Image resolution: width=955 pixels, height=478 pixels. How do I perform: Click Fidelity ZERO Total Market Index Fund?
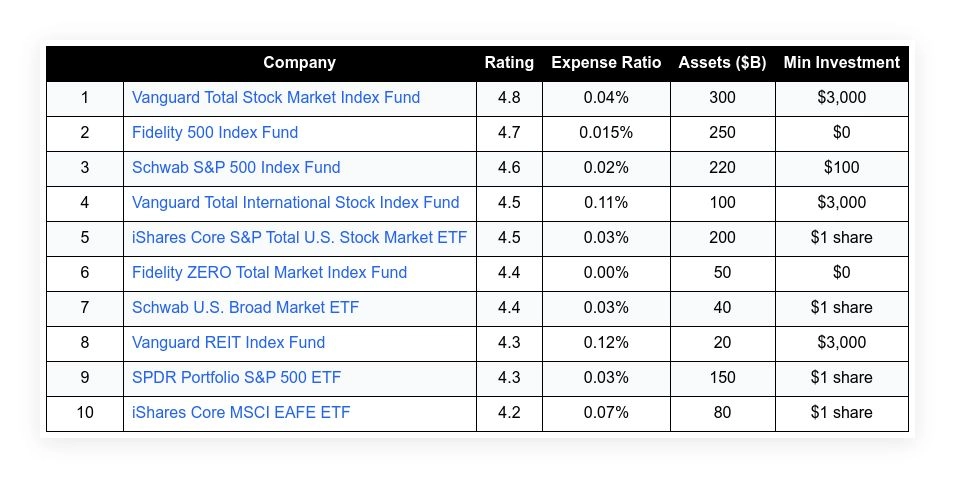269,273
